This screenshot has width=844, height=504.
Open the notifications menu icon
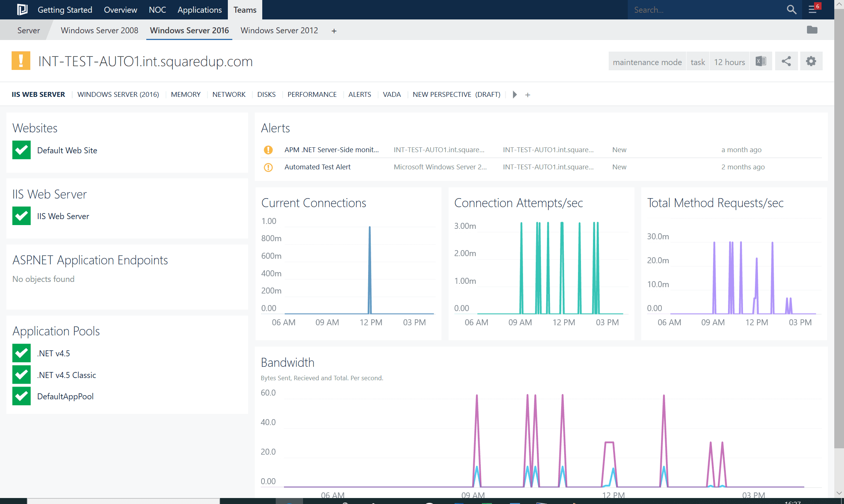pos(813,10)
